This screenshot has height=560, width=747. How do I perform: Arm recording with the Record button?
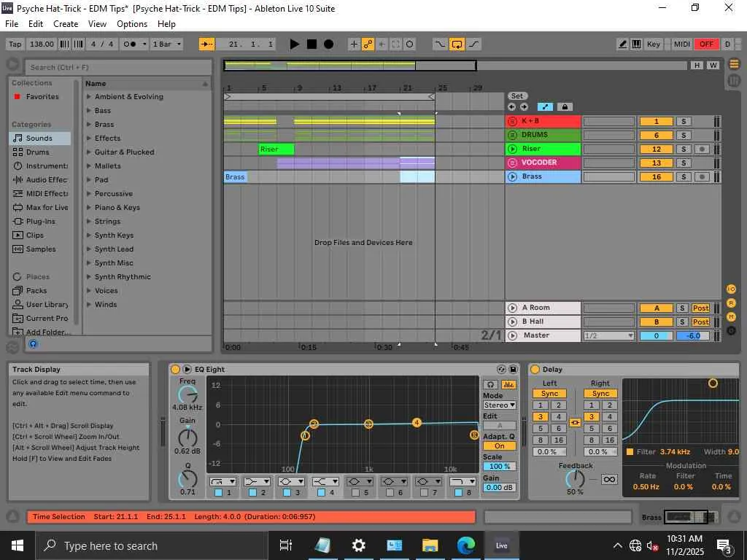[329, 44]
